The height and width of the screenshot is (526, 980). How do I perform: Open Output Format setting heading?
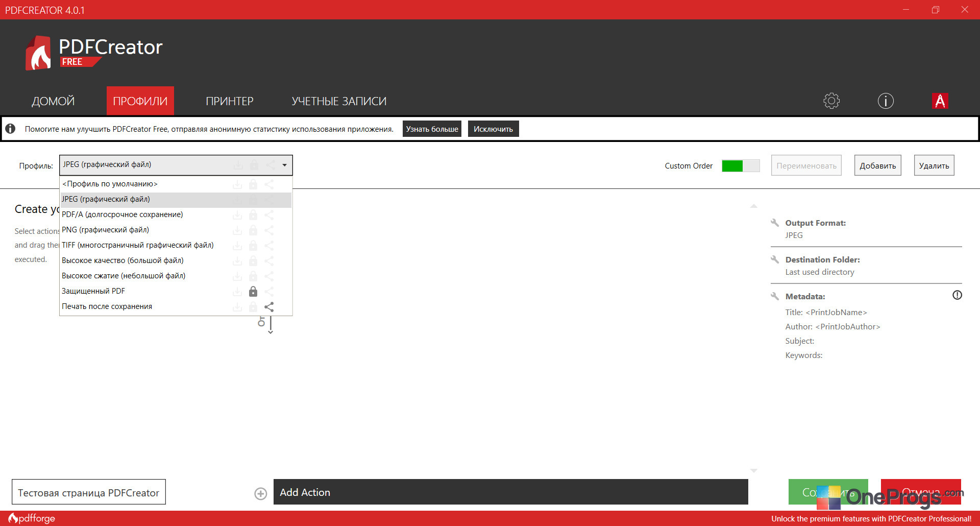click(816, 223)
